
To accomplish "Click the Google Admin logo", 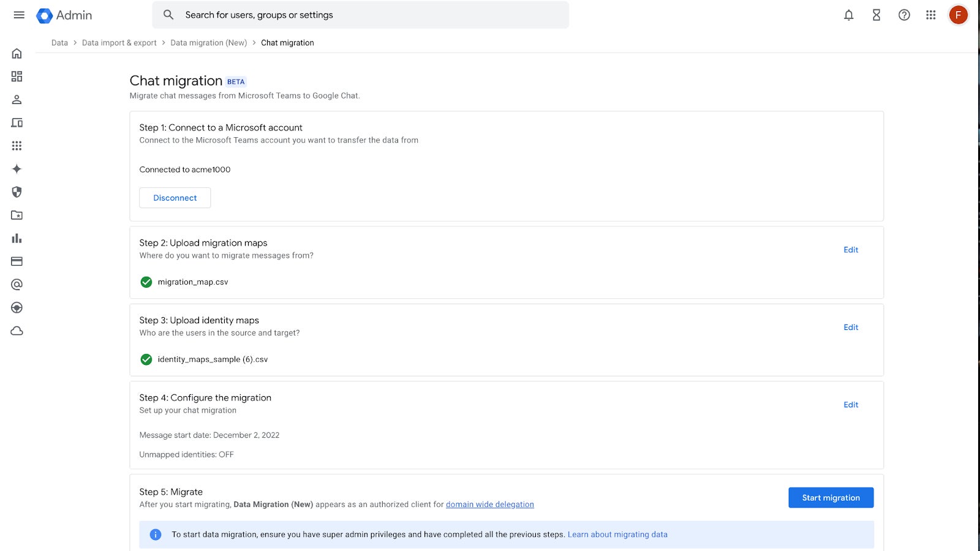I will (64, 15).
